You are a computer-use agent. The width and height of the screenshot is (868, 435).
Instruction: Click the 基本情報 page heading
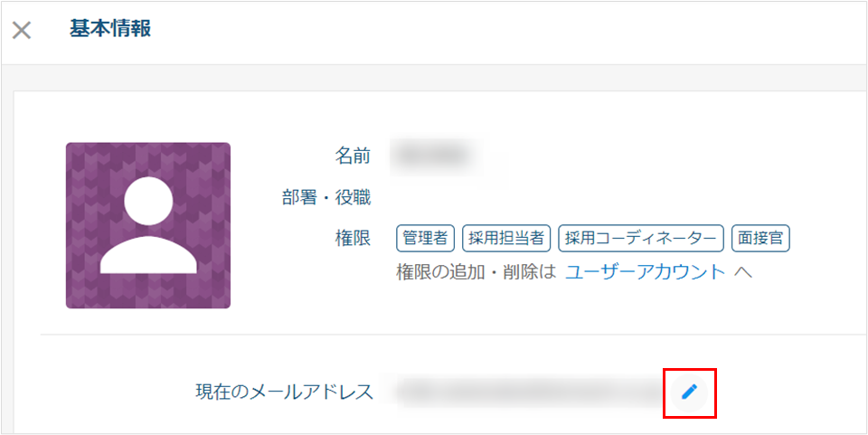pos(110,29)
